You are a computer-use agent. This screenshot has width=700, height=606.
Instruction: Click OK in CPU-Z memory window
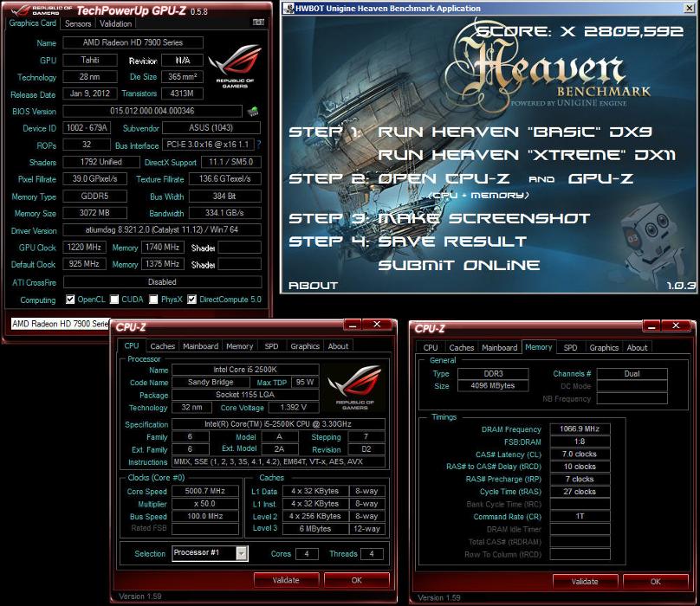coord(655,582)
